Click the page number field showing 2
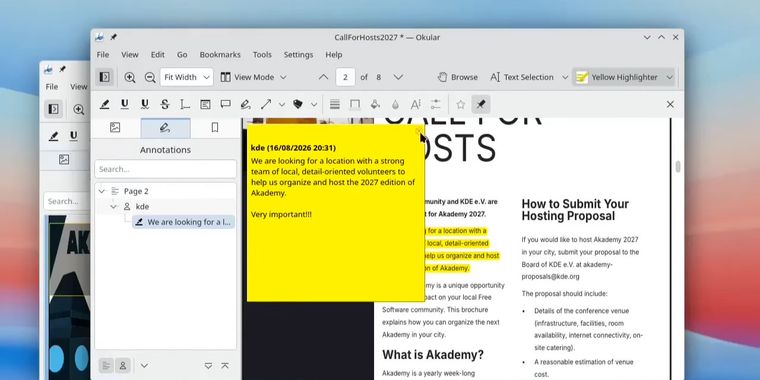The image size is (760, 380). 345,77
